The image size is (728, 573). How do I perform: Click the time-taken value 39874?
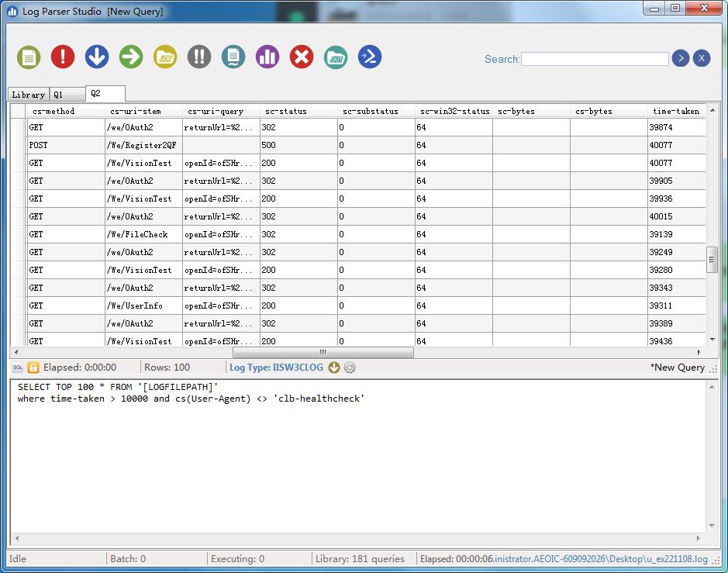pos(677,127)
